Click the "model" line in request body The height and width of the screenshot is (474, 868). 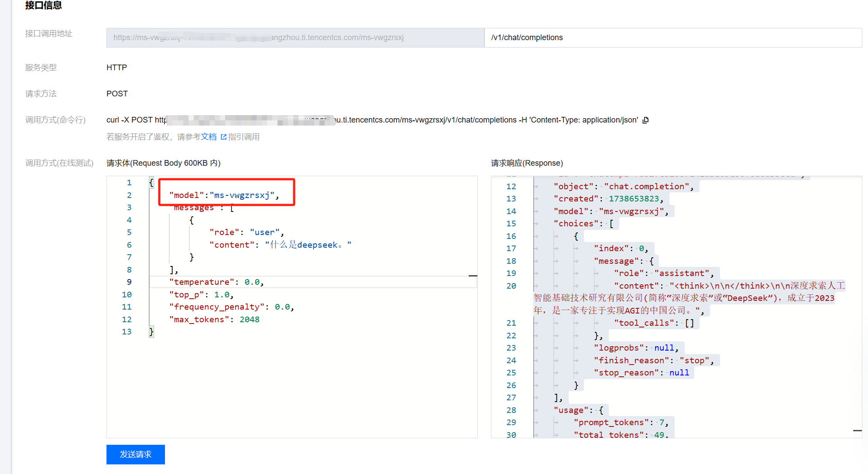223,195
